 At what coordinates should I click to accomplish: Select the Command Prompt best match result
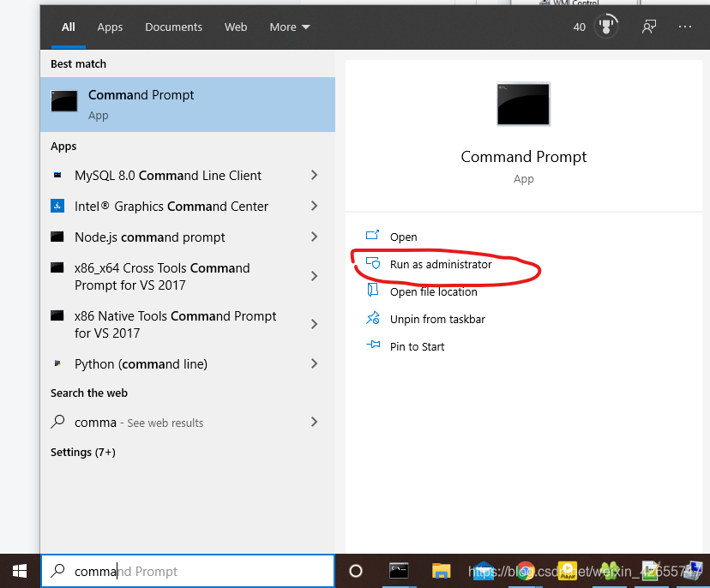pos(188,105)
